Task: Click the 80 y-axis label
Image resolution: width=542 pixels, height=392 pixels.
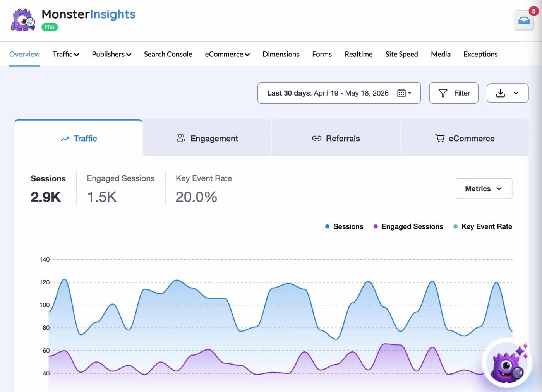Action: point(46,328)
